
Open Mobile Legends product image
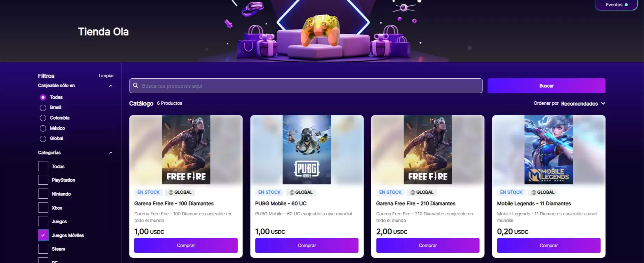[549, 150]
